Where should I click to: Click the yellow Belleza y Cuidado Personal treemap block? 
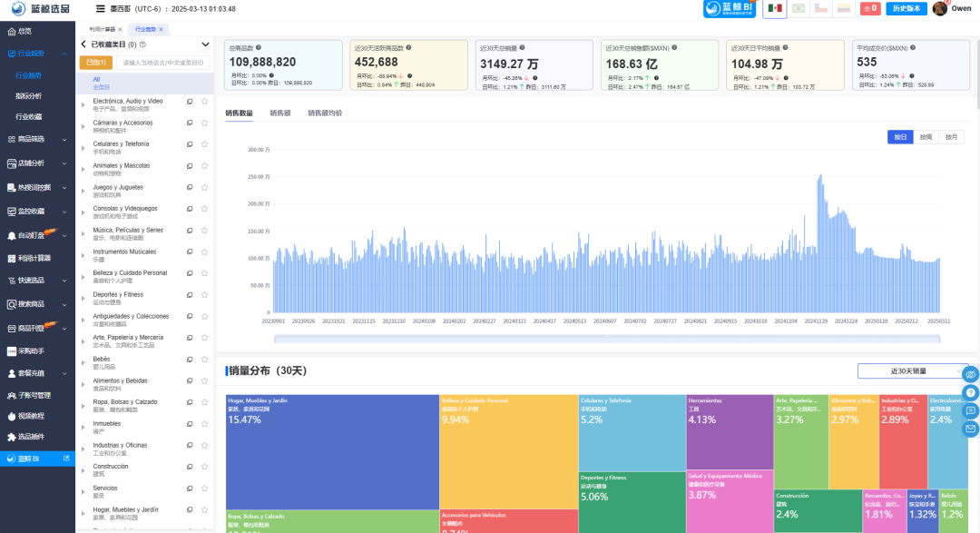tap(509, 451)
